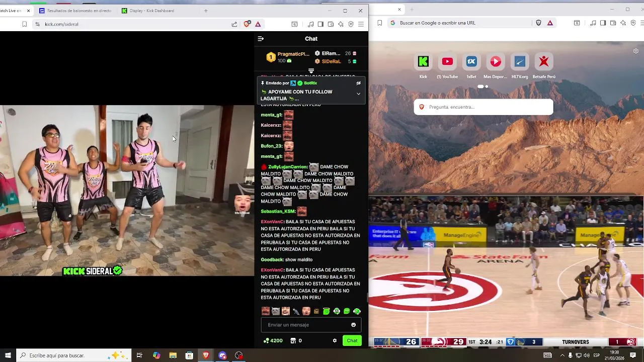Select the PragmaticPl top gifter entry

coord(287,57)
